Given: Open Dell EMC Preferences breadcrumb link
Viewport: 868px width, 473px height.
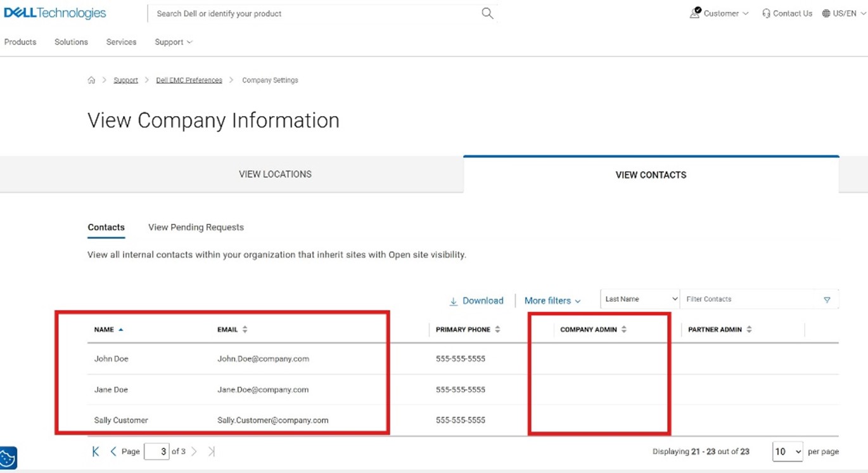Looking at the screenshot, I should point(189,81).
